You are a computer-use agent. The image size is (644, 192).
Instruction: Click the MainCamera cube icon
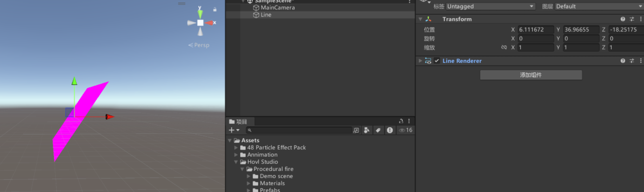click(x=256, y=7)
